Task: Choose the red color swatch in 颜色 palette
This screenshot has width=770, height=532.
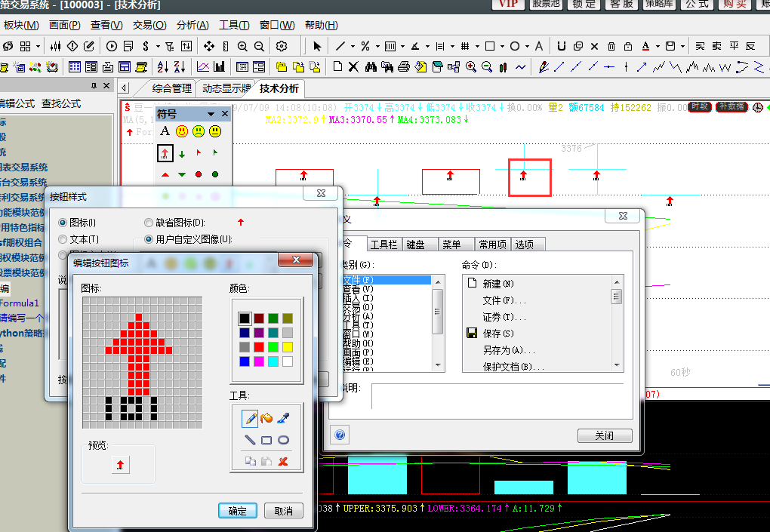Action: pyautogui.click(x=259, y=347)
